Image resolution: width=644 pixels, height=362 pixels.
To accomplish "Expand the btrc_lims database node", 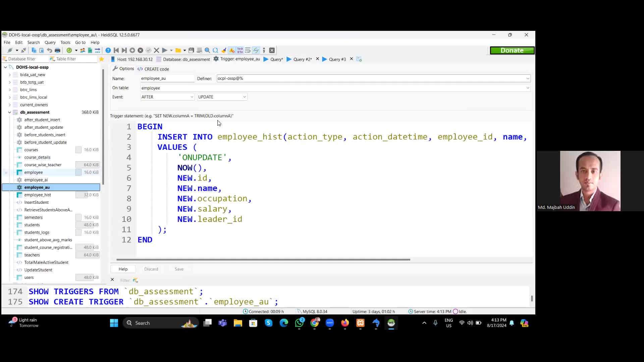I will click(9, 89).
